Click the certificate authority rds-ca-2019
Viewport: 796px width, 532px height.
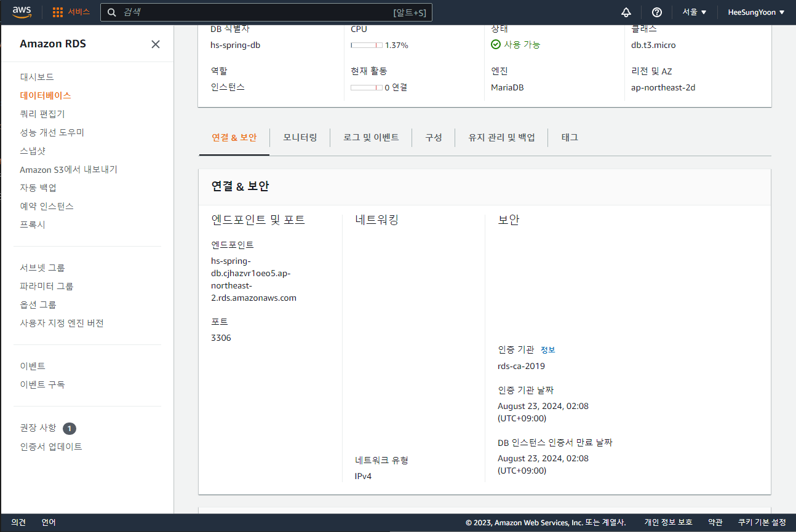[x=521, y=366]
